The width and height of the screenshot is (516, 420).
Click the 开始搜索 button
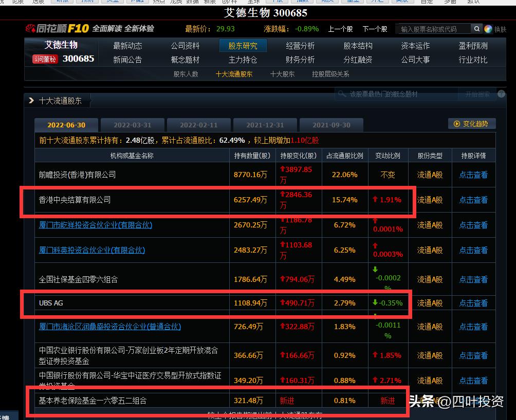pos(477,94)
